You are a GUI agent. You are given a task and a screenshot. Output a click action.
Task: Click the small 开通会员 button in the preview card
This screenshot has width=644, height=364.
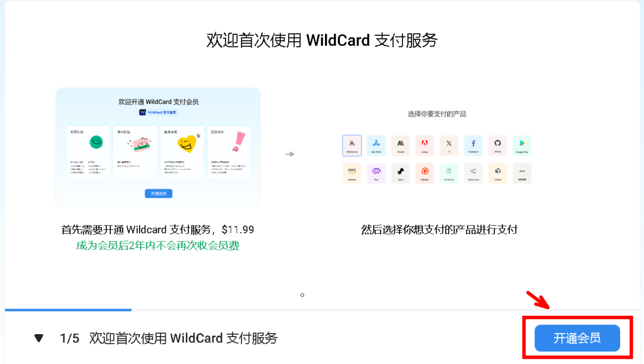(x=159, y=193)
